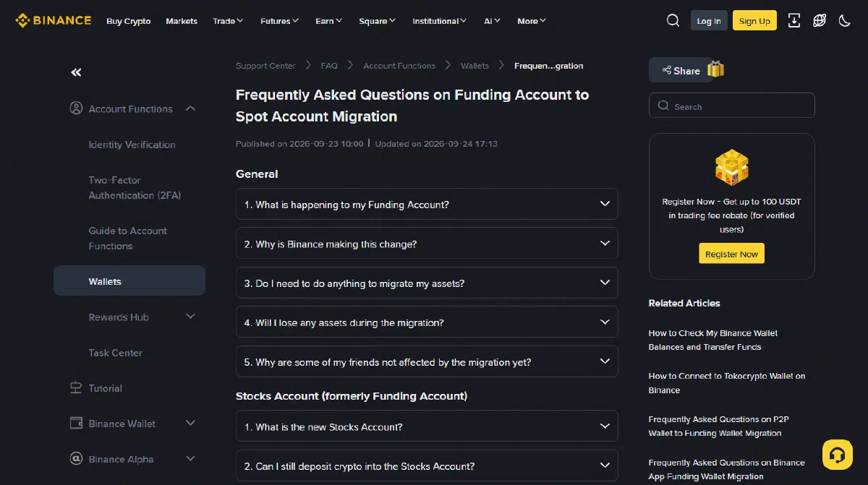Open the Markets menu item
Screen dimensions: 868x485
[x=182, y=21]
